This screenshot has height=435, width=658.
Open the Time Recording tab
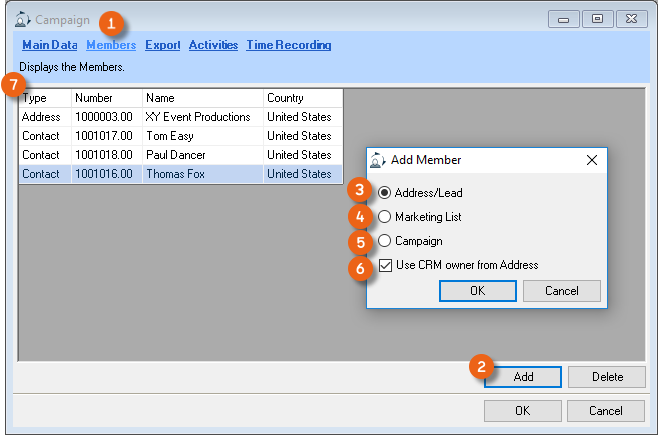(x=288, y=45)
